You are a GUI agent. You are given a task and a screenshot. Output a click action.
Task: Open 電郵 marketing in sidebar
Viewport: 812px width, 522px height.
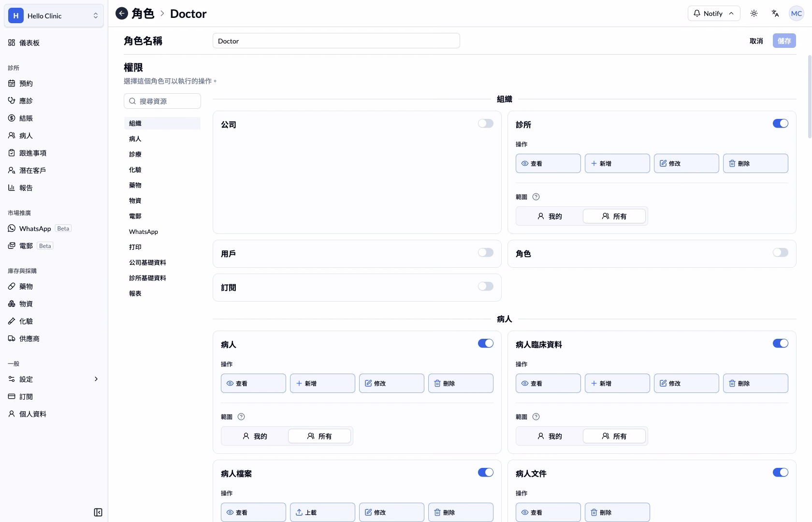coord(54,246)
